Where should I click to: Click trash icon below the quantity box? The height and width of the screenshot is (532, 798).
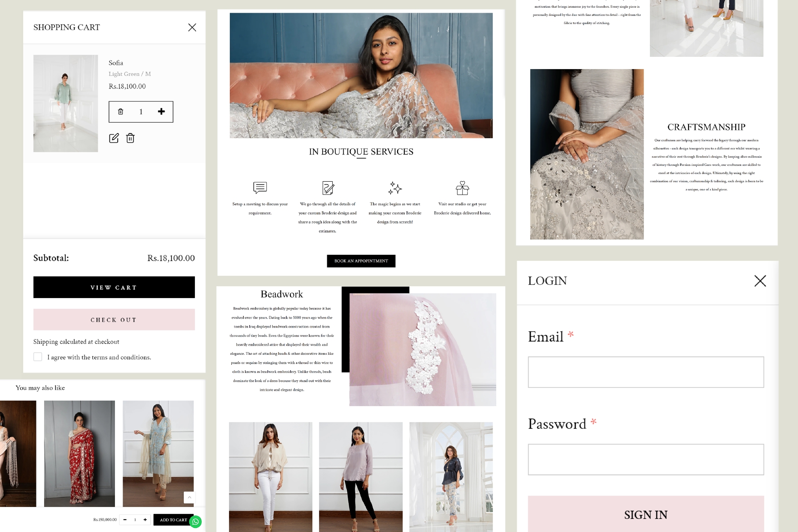130,138
